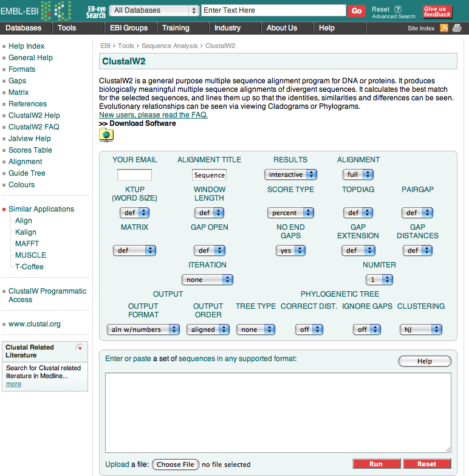The width and height of the screenshot is (469, 476).
Task: Click the search help question mark icon
Action: click(x=398, y=9)
